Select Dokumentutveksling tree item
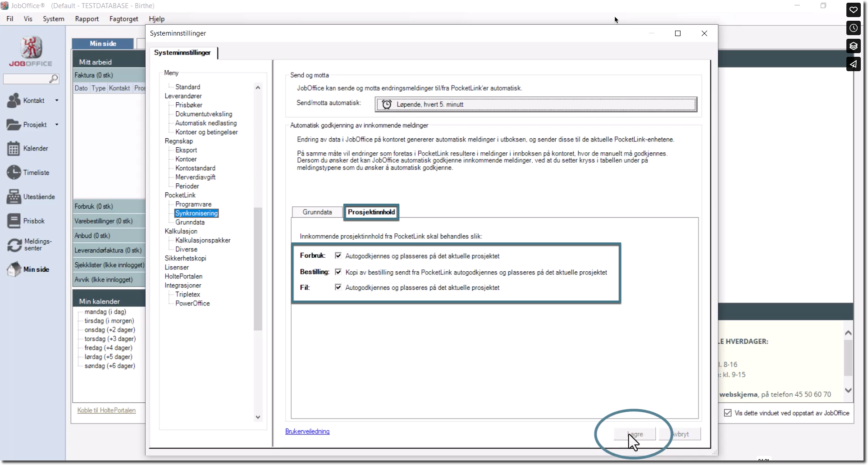Viewport: 868px width, 465px height. tap(204, 114)
